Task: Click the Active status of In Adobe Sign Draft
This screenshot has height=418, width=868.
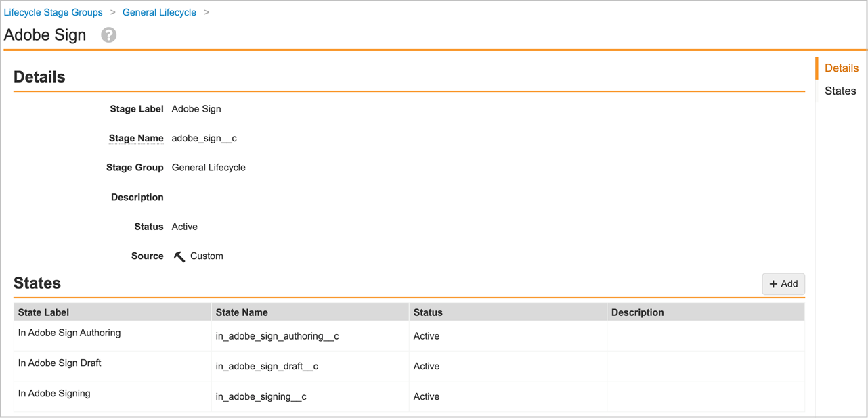Action: [426, 366]
